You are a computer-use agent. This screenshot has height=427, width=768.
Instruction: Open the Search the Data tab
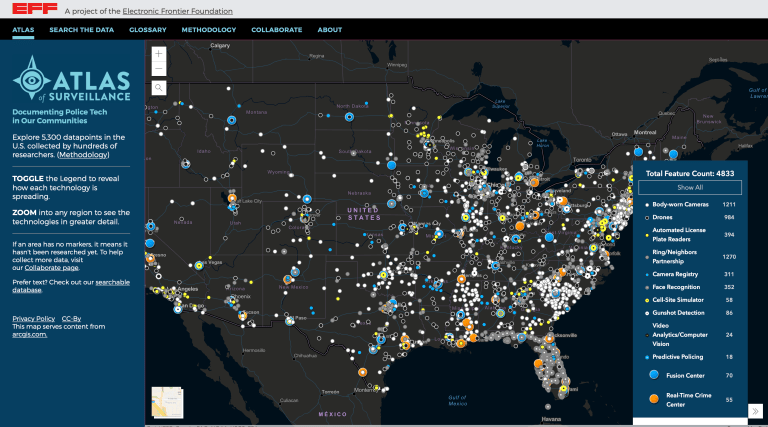81,30
